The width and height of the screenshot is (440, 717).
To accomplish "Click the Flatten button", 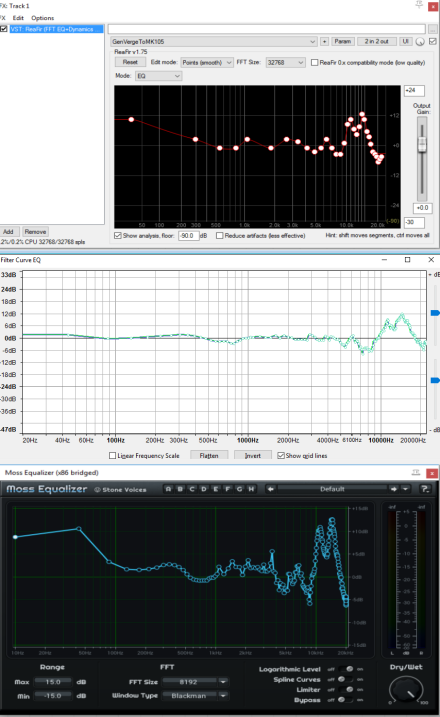I will click(x=209, y=455).
